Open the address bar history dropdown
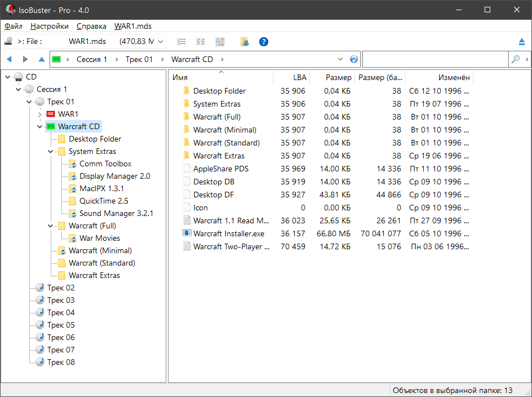Image resolution: width=532 pixels, height=397 pixels. [340, 59]
